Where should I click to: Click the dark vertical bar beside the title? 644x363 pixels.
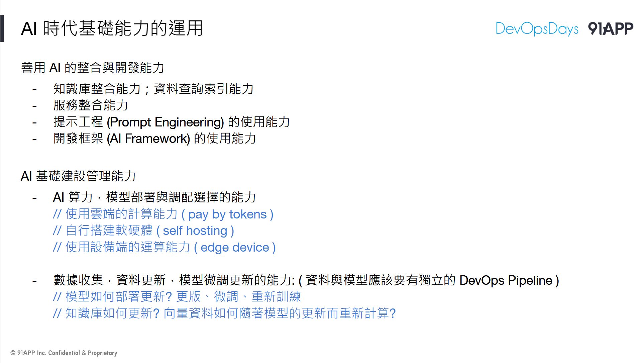pyautogui.click(x=2, y=28)
